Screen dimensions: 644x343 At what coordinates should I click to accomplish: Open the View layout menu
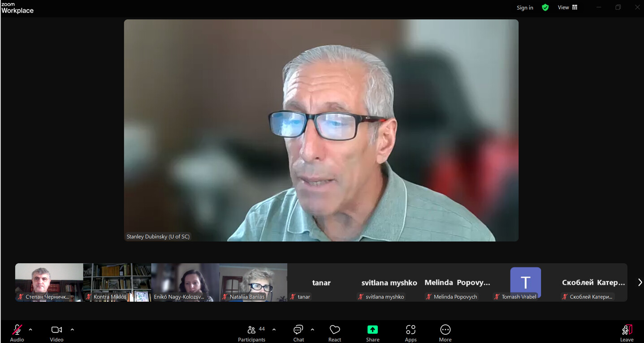click(567, 8)
